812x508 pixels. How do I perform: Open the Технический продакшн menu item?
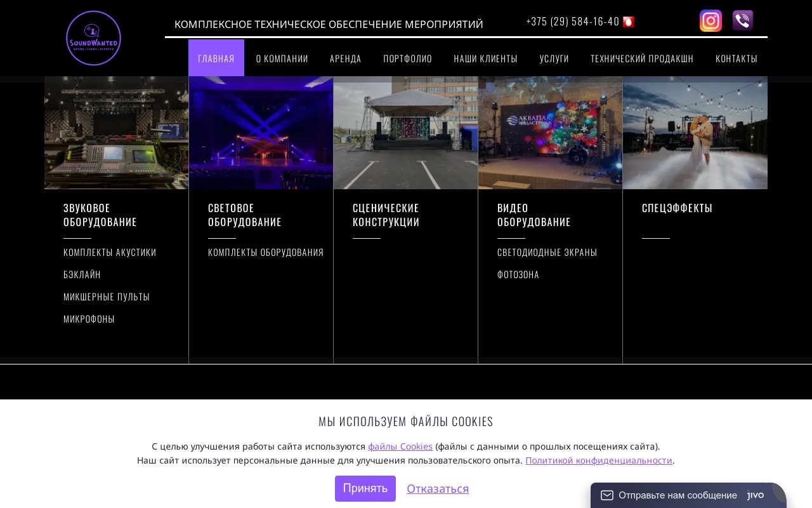642,58
